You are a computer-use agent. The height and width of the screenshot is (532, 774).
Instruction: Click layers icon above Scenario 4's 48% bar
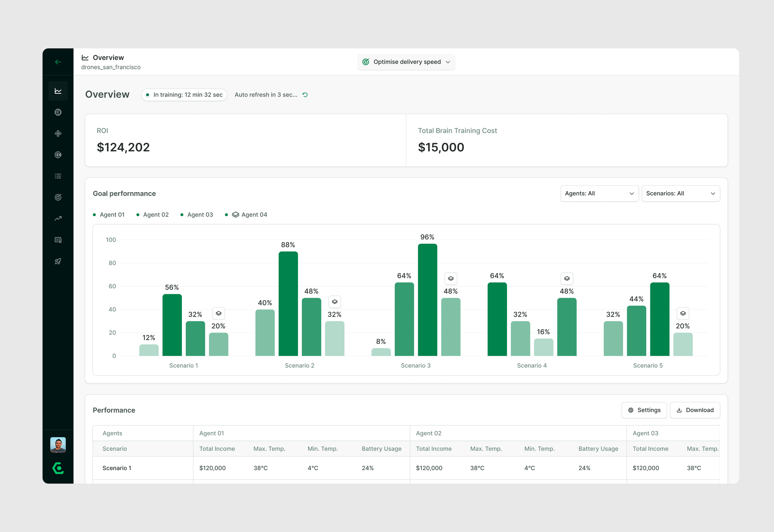click(x=567, y=278)
